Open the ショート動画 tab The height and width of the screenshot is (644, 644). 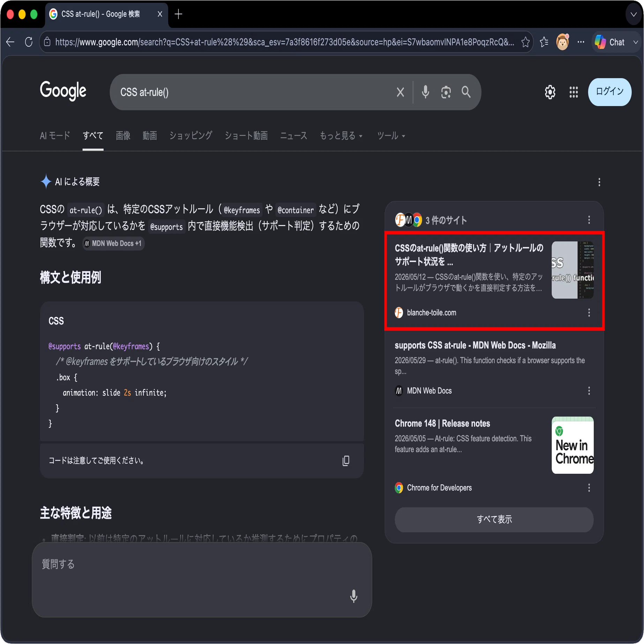[246, 136]
